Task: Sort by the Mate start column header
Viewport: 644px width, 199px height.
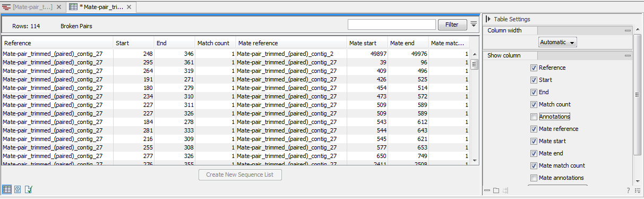Action: point(367,43)
